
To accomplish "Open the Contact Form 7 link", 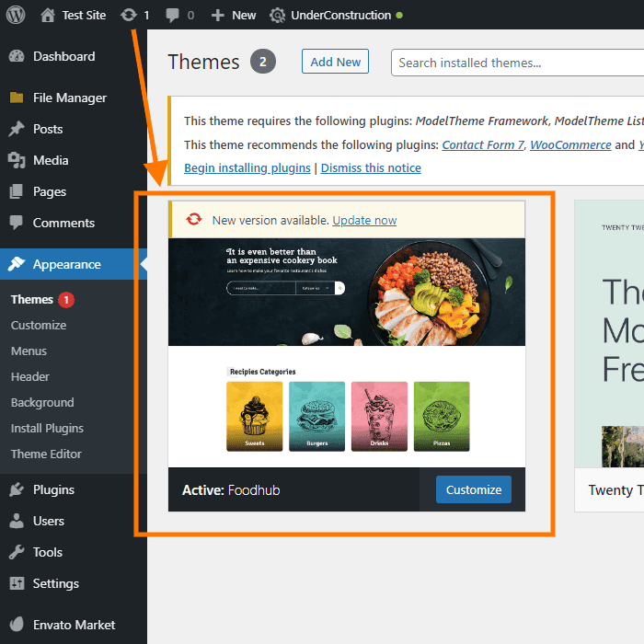I will [483, 144].
